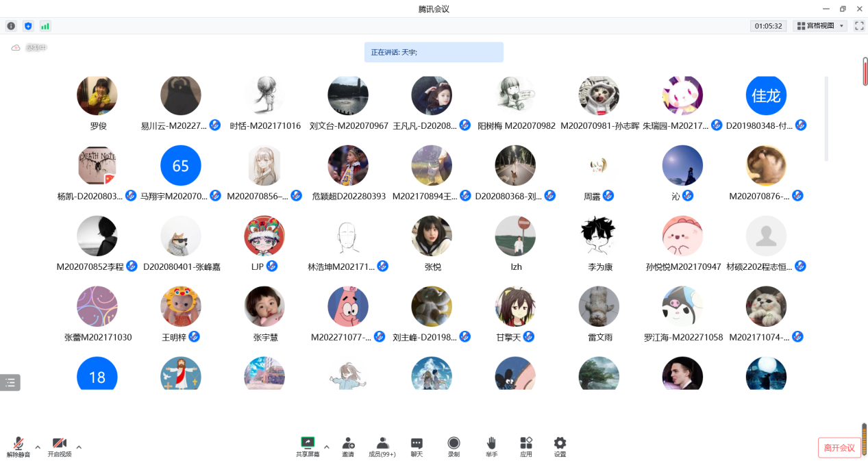Turn on the camera (开启视频)
The image size is (868, 461).
point(60,446)
